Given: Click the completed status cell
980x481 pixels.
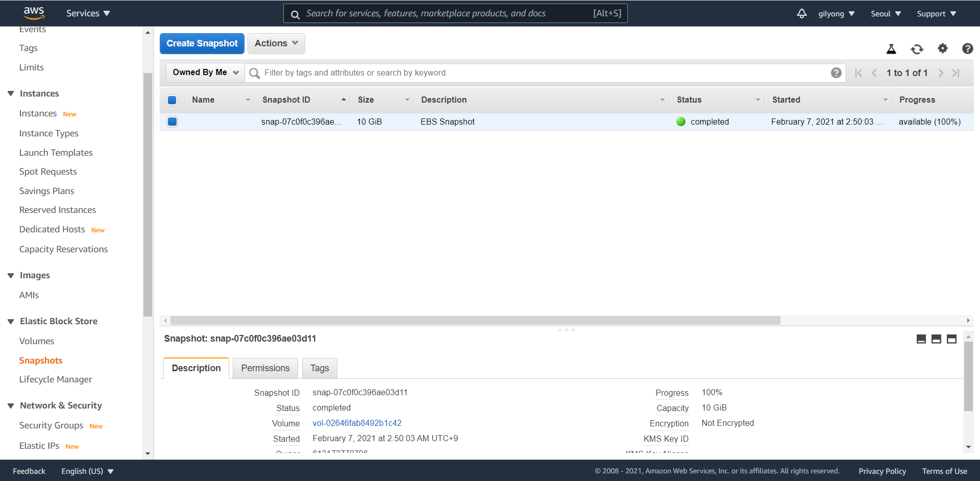Looking at the screenshot, I should click(709, 122).
